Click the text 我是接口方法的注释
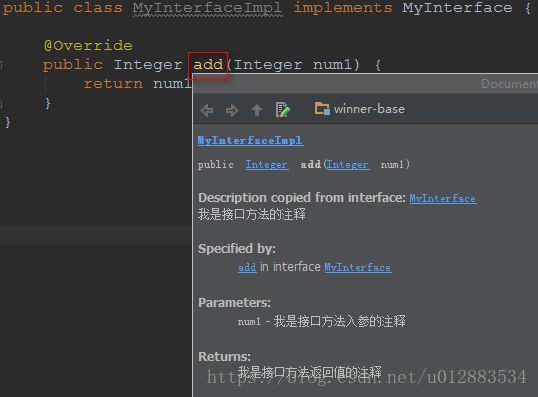This screenshot has height=397, width=538. (252, 214)
